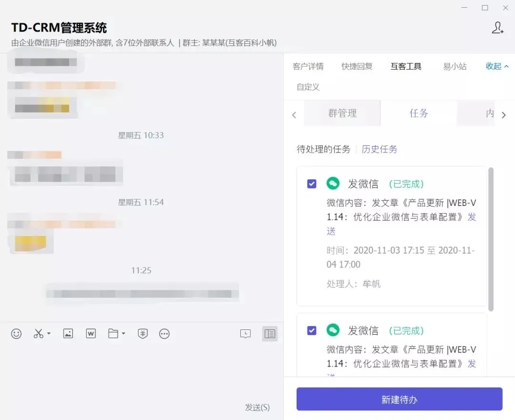Click WeChat icon in second task card

(333, 330)
